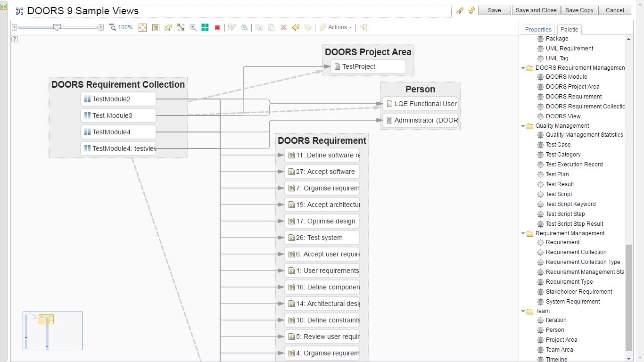Viewport: 644px width, 362px height.
Task: Select Test Case in the palette
Action: pyautogui.click(x=558, y=145)
